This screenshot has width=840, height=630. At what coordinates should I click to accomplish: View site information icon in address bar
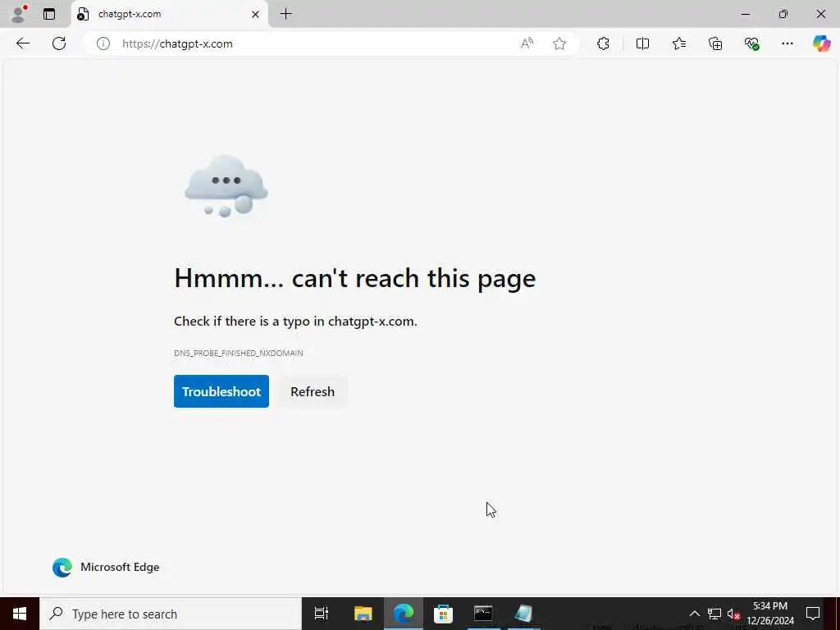103,43
